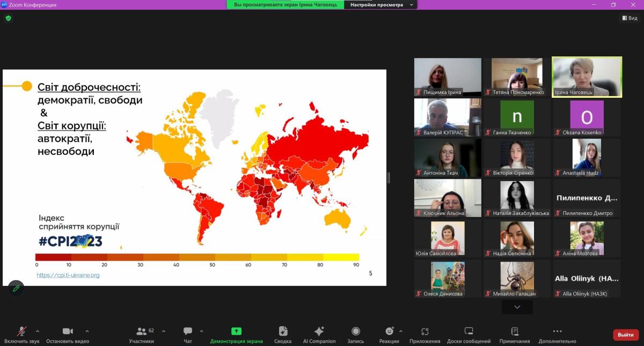Toggle the annotation pencil button
This screenshot has width=644, height=346.
(16, 289)
